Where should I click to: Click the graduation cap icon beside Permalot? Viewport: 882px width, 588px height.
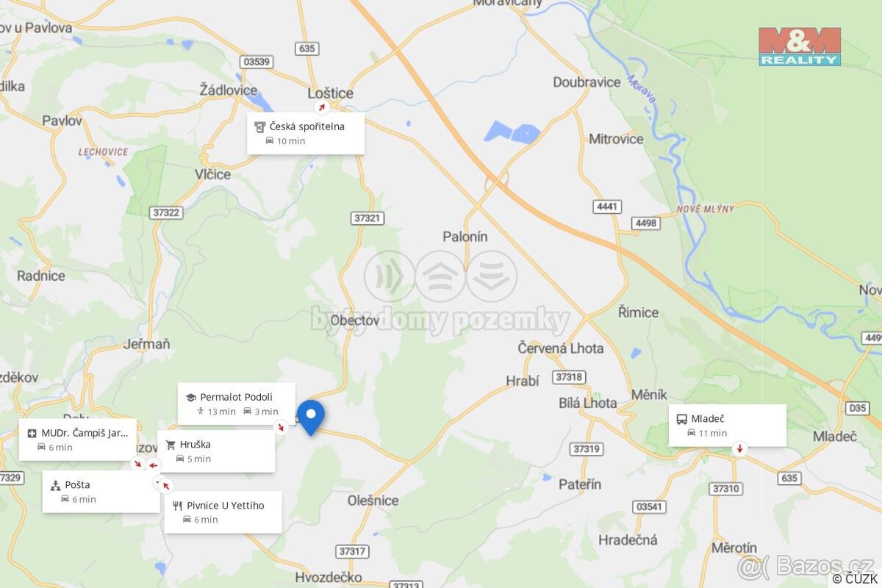click(191, 398)
